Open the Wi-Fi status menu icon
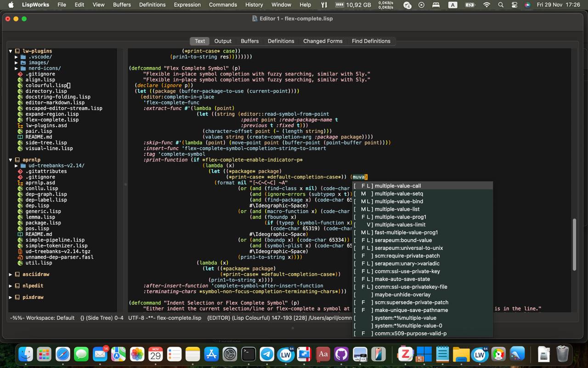 [x=486, y=5]
